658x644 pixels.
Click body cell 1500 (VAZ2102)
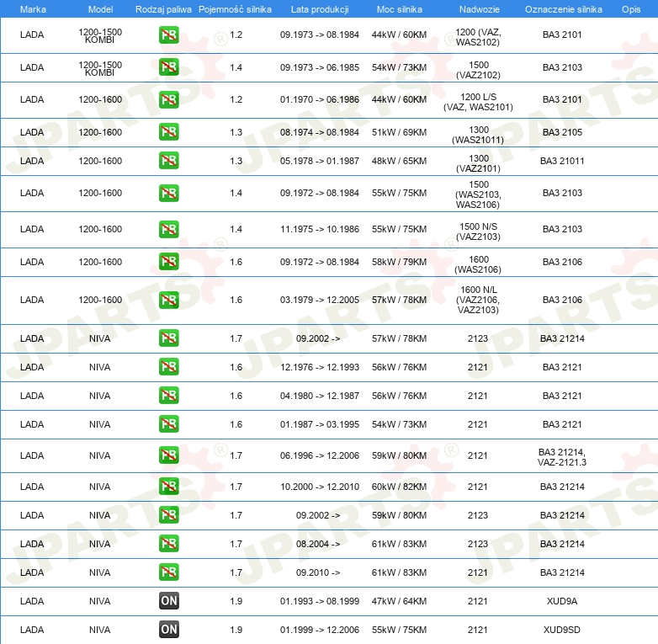coord(479,70)
